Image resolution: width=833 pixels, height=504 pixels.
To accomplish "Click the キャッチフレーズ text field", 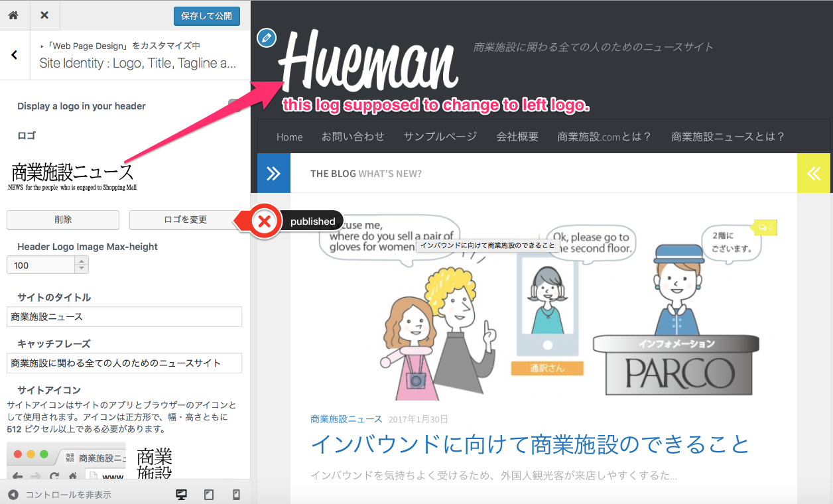I will coord(124,363).
